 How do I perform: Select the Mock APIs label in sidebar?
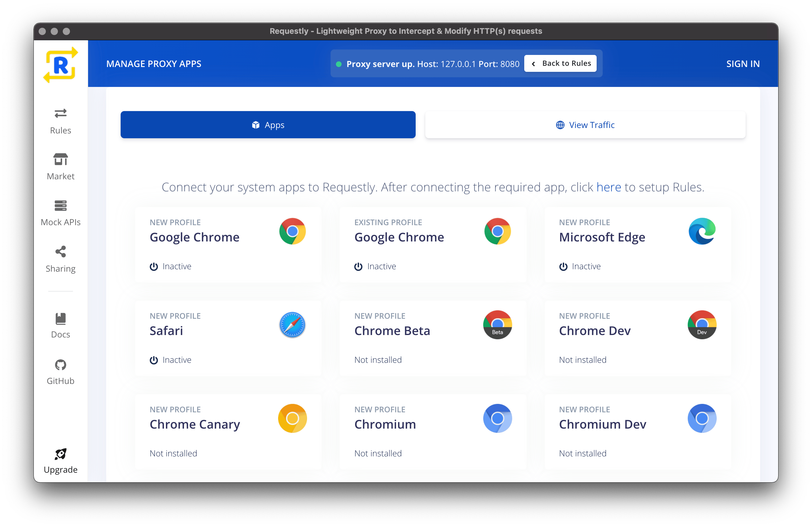(x=61, y=222)
